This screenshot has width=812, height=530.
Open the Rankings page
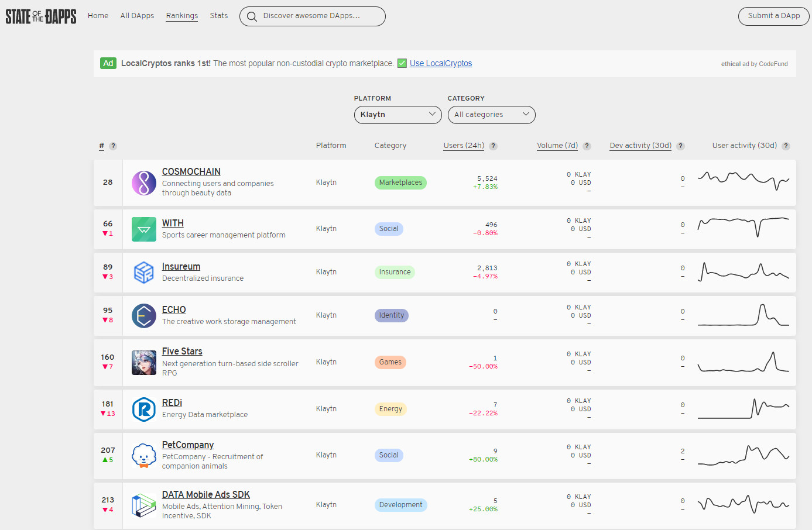[x=182, y=16]
